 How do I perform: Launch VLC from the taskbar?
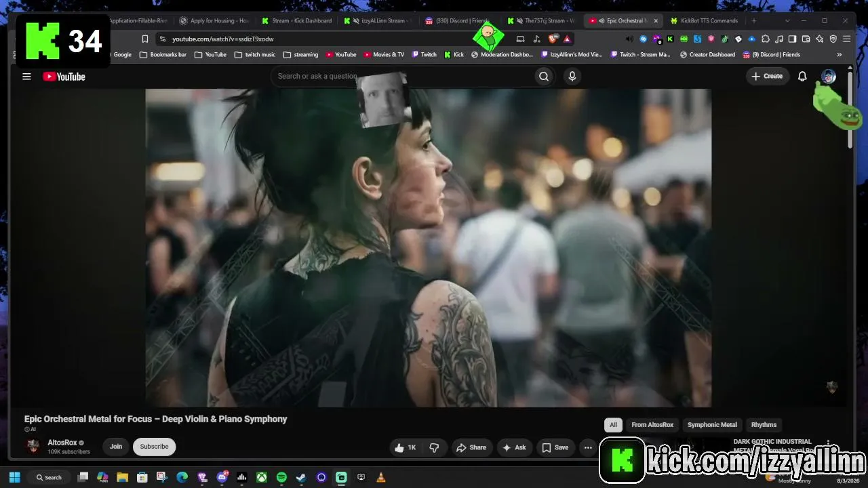pyautogui.click(x=381, y=477)
